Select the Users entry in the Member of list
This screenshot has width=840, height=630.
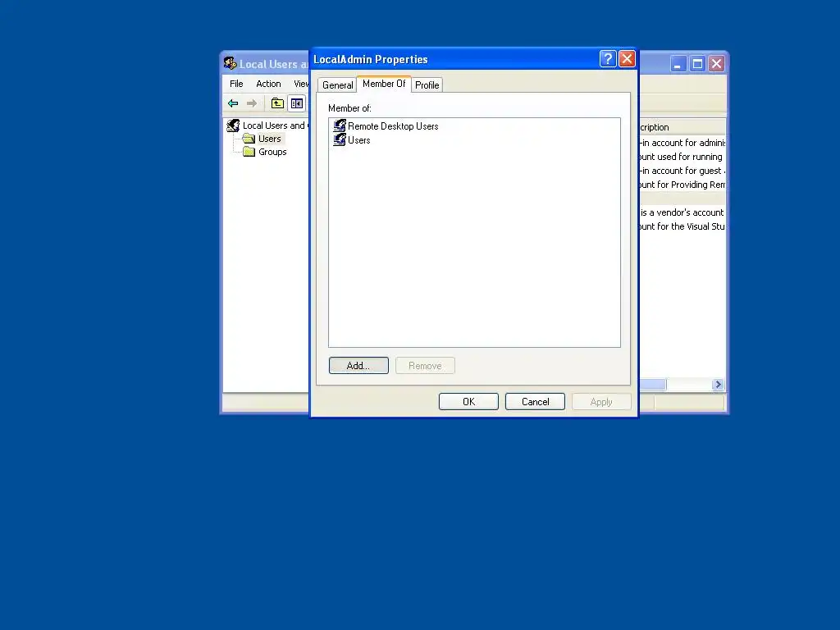pyautogui.click(x=359, y=139)
